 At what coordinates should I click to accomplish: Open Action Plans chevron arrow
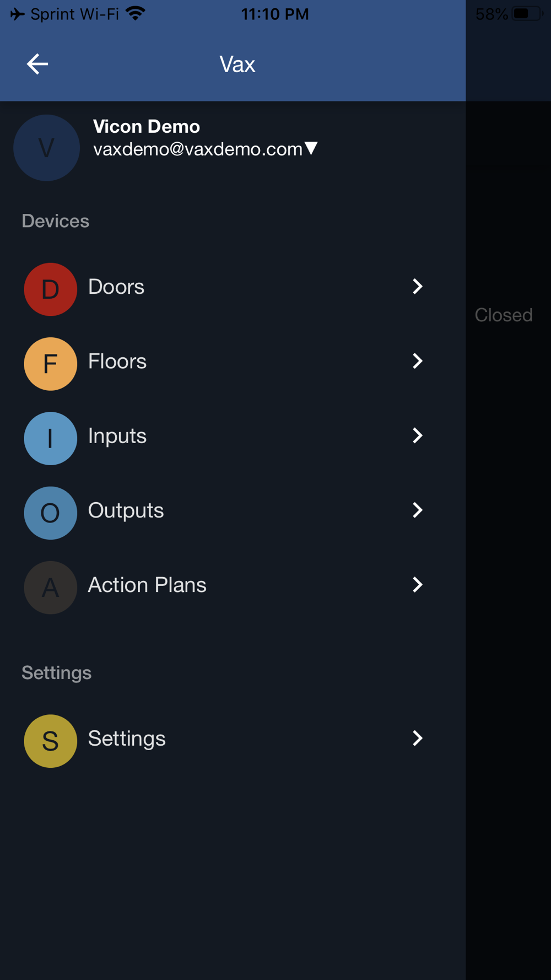point(418,584)
